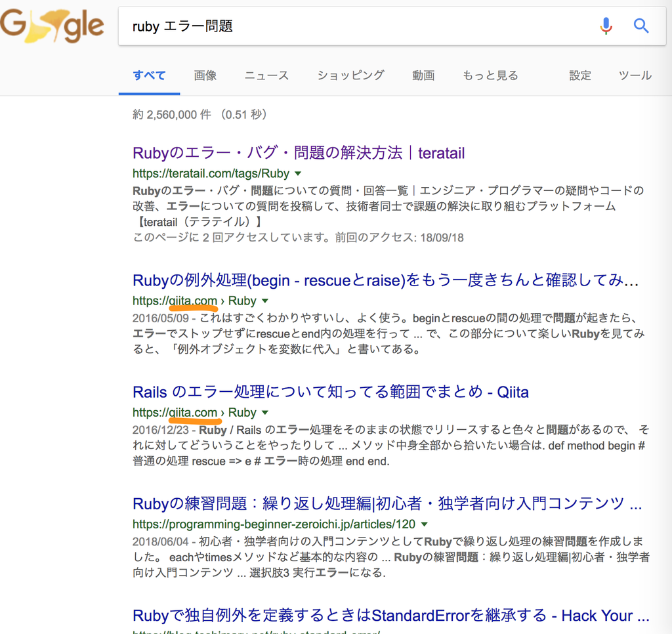Screen dimensions: 672x634
Task: Open teratail Rubyのエラー・バグ result title
Action: tap(299, 153)
